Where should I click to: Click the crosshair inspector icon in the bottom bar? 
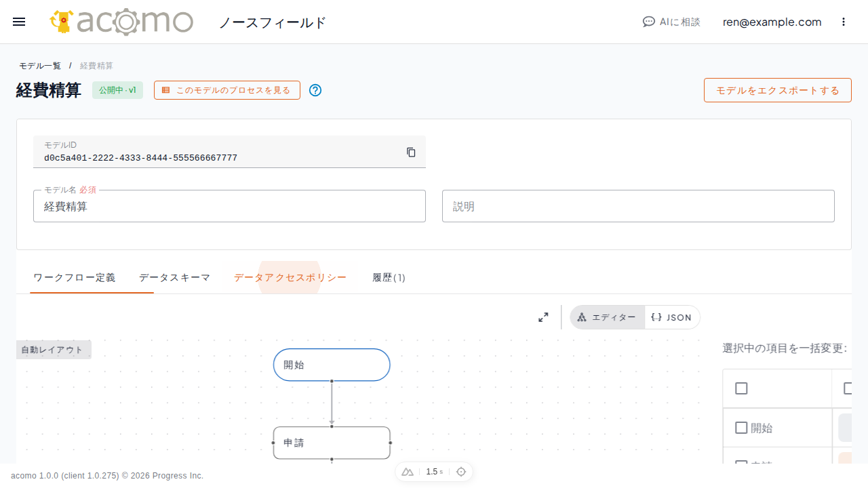(461, 472)
